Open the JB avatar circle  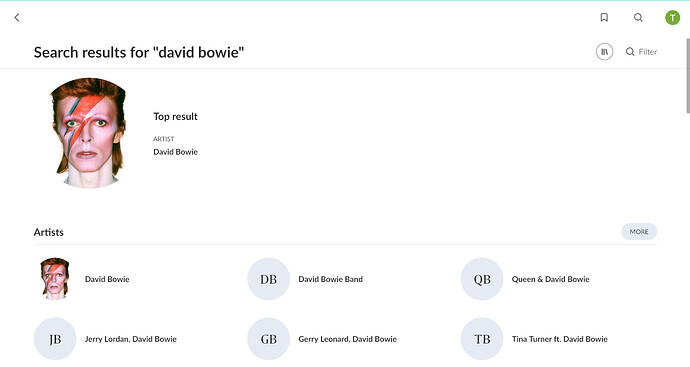coord(55,339)
